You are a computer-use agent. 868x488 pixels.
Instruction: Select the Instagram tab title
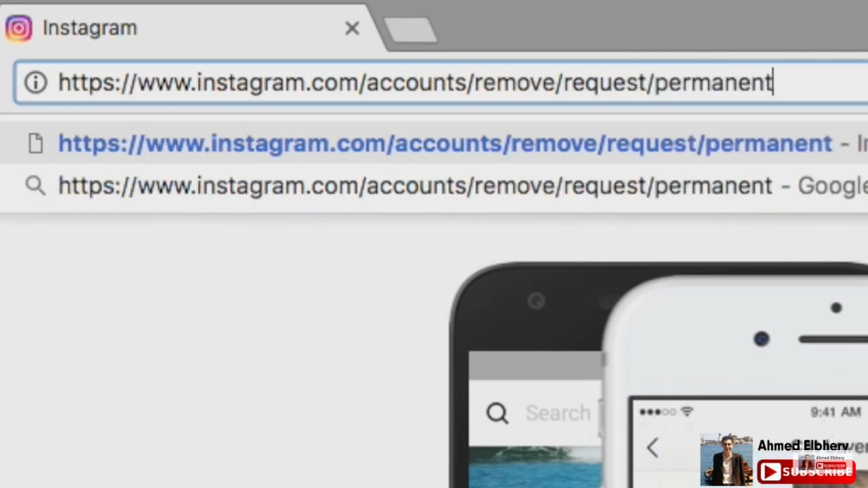click(x=90, y=28)
